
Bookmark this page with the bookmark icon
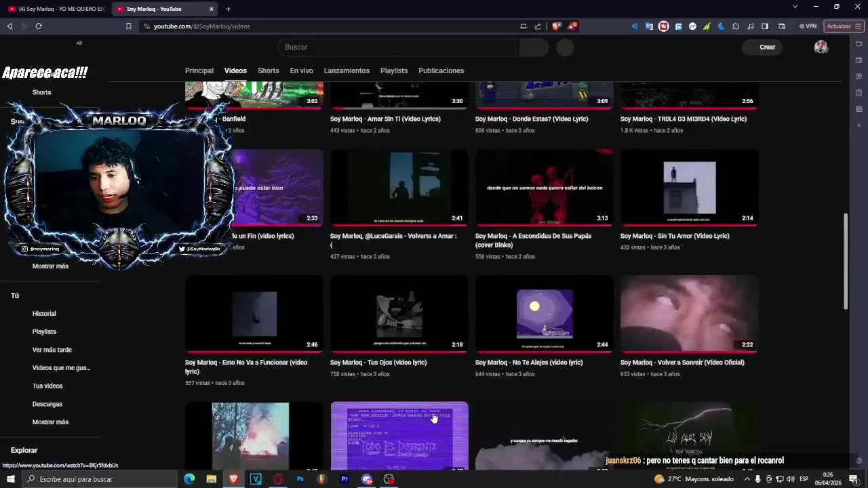pos(129,26)
